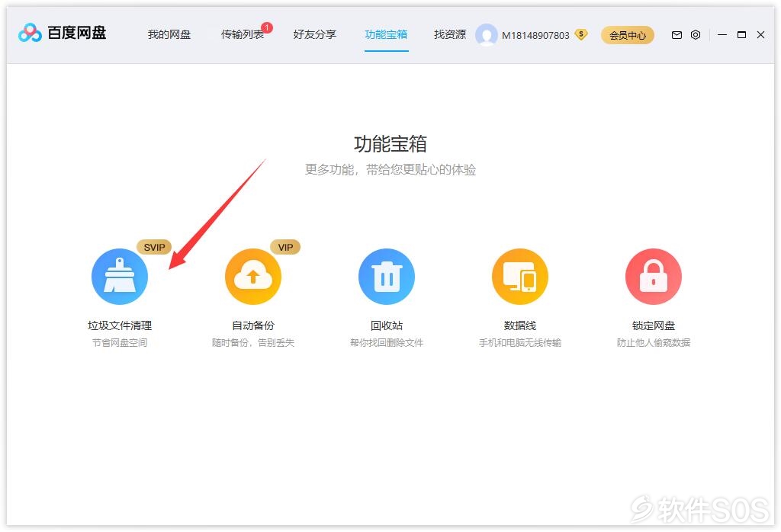Select the 功能宝箱 tab
Screen dimensions: 781x532
pos(387,34)
